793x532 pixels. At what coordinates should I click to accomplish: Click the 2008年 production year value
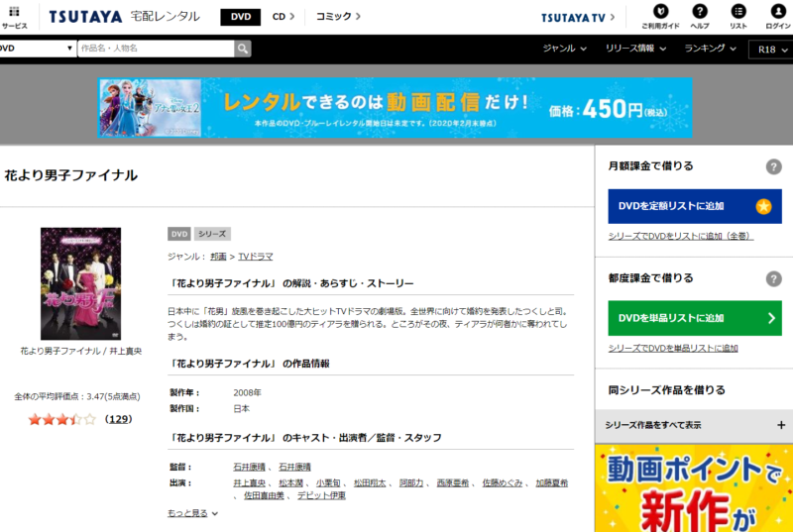(247, 392)
